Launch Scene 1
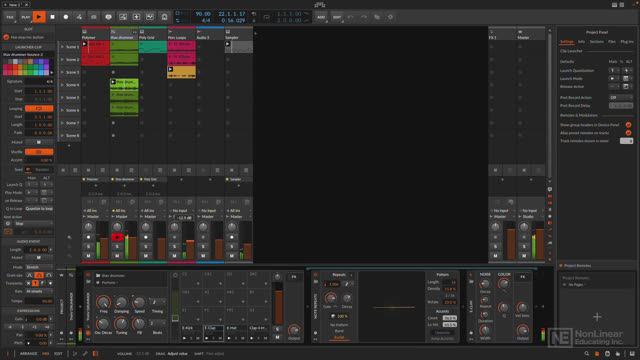This screenshot has width=640, height=360. [62, 47]
